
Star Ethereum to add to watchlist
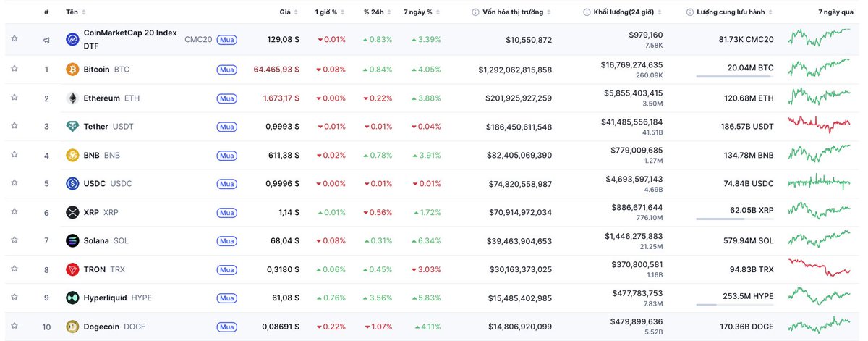pos(14,97)
